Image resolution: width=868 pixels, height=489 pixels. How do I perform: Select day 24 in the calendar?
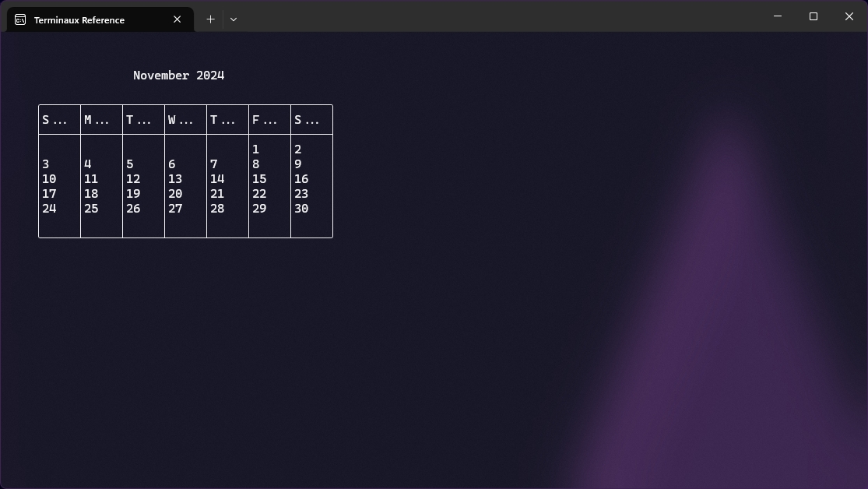49,209
